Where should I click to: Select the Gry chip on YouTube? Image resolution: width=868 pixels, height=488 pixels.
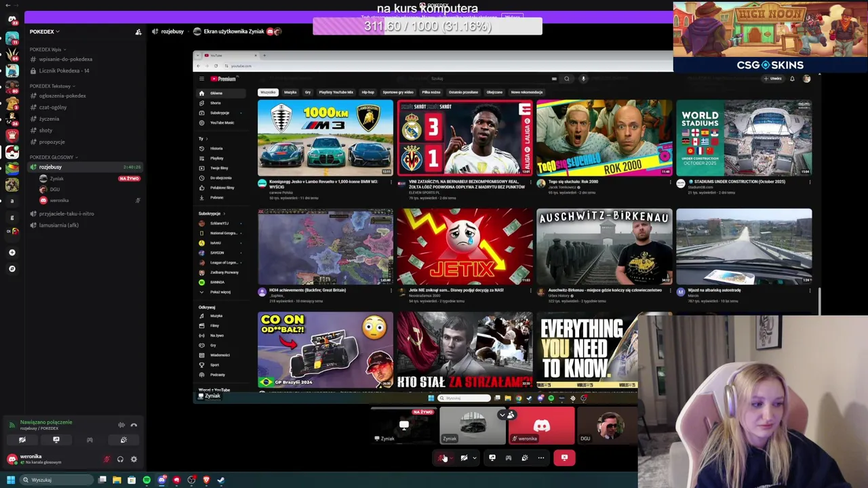click(x=308, y=92)
